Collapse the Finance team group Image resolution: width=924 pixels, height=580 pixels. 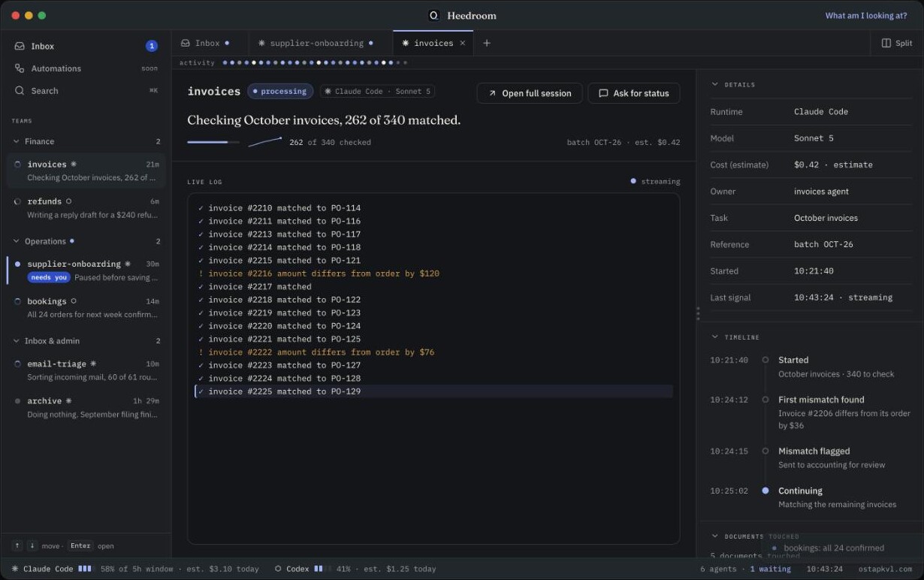coord(17,141)
